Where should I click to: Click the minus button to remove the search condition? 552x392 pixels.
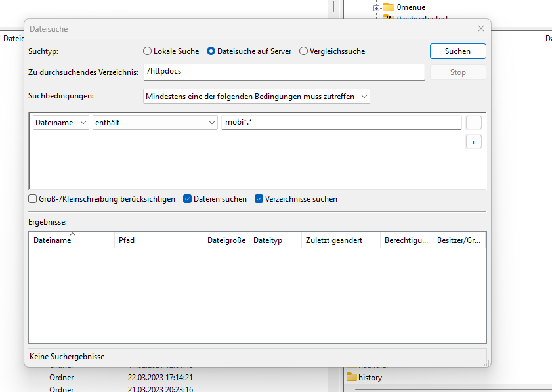point(473,123)
